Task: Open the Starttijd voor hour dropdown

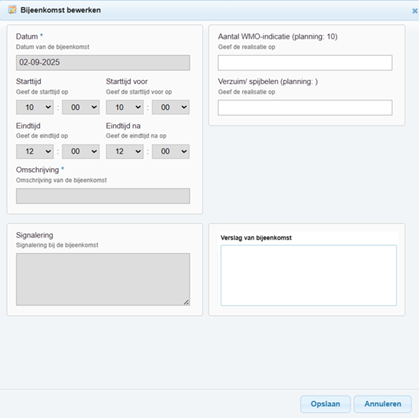Action: 125,107
